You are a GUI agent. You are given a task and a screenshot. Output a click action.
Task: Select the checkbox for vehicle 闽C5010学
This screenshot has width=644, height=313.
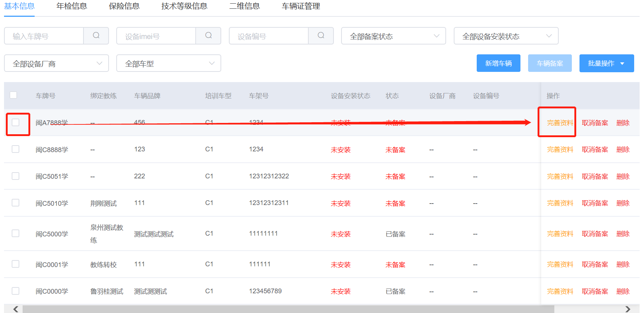coord(16,203)
